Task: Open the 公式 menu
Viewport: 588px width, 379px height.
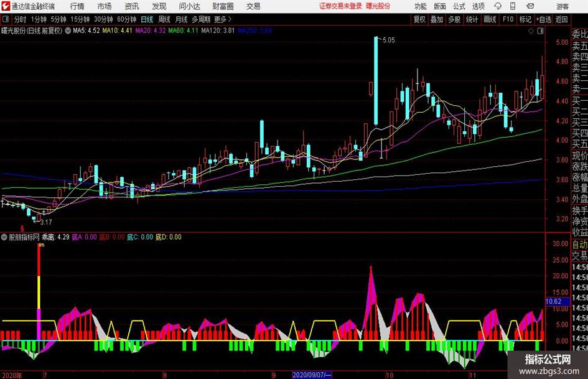Action: [459, 6]
